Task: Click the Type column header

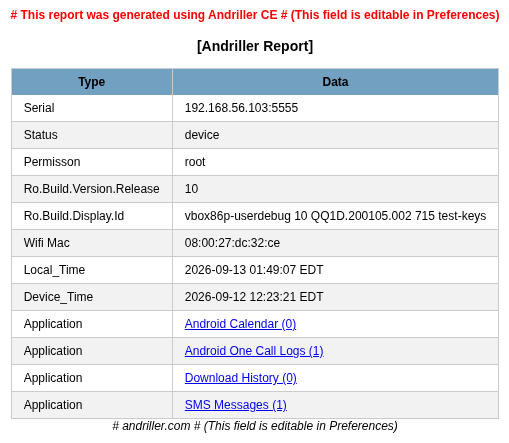Action: click(92, 82)
